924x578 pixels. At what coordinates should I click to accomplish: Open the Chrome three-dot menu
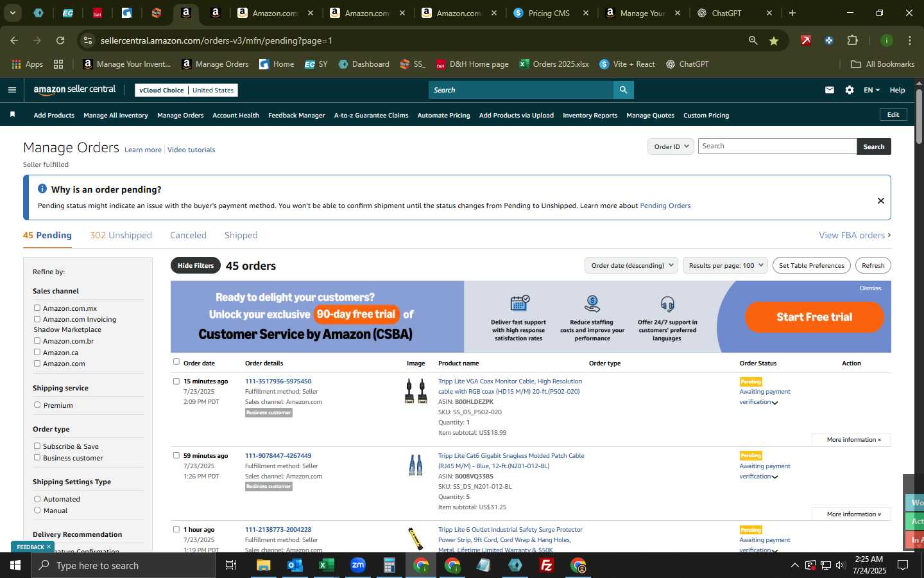click(x=909, y=40)
